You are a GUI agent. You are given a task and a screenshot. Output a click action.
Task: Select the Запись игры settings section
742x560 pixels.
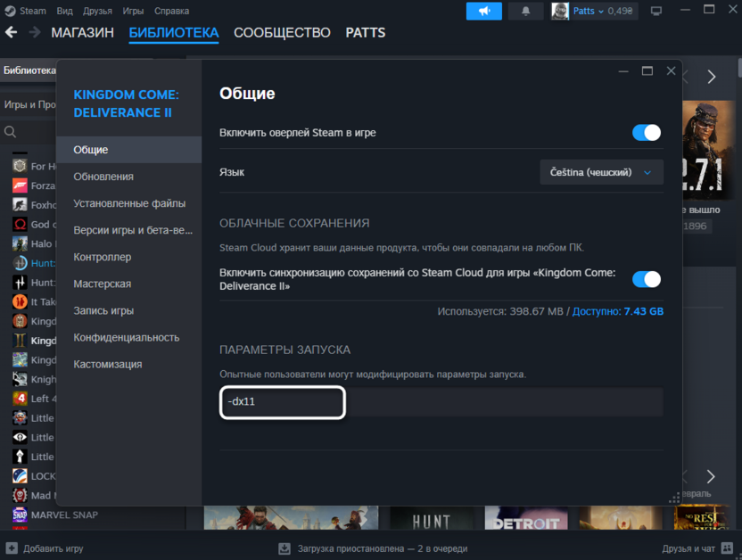tap(128, 310)
